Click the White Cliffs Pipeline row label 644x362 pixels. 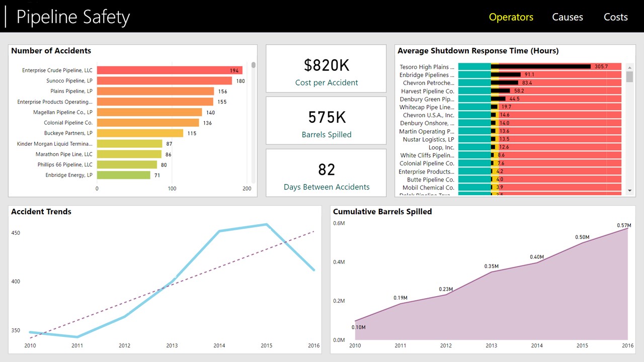427,155
